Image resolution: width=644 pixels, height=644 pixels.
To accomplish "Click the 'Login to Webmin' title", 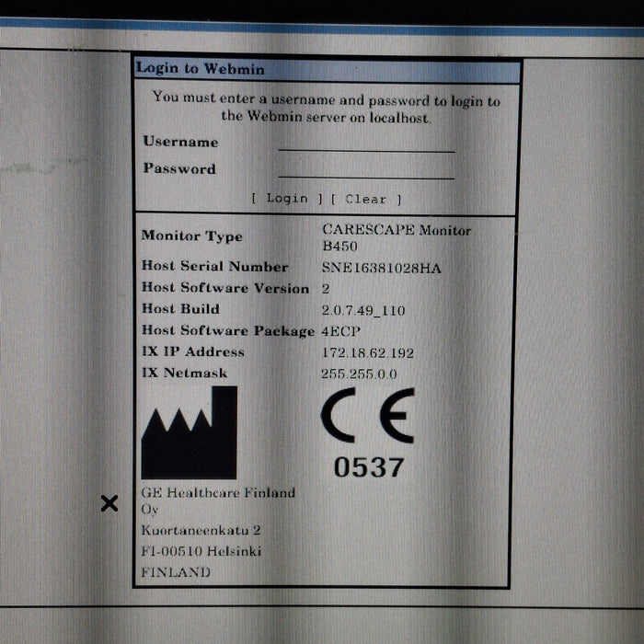I will click(200, 68).
